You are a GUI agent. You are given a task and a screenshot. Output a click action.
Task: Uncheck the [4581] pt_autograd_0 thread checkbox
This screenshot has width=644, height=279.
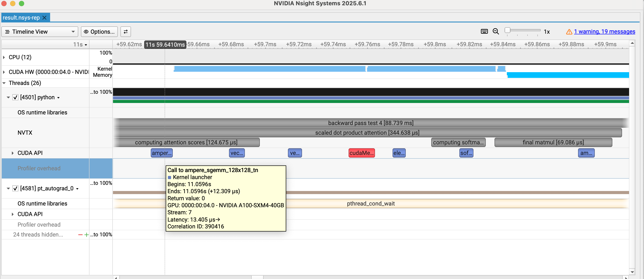[x=16, y=188]
